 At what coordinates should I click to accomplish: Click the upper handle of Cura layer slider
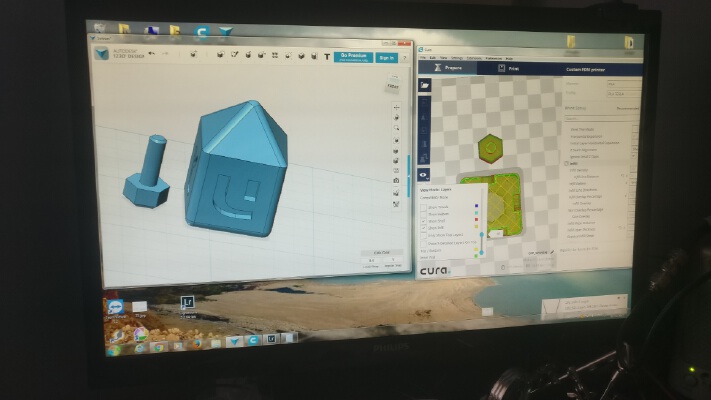click(x=482, y=234)
